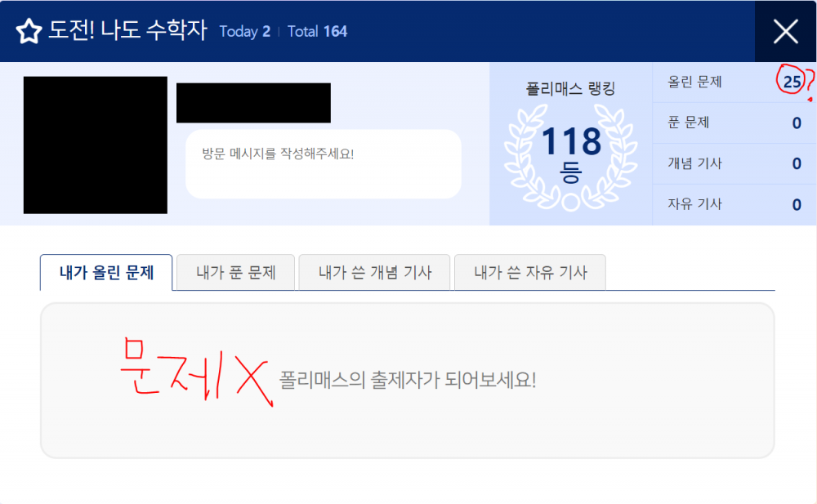Click the 118 등 ranking number

tap(571, 154)
